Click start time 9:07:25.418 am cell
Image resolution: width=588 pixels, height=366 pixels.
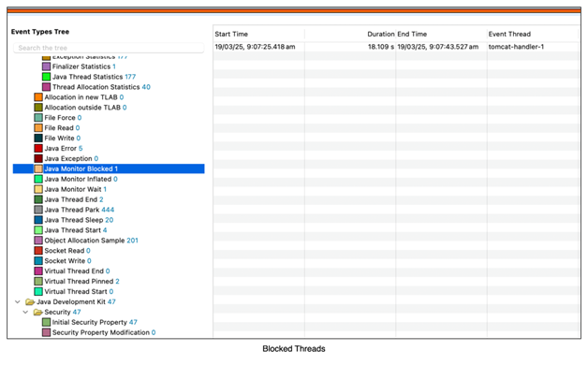tap(255, 47)
